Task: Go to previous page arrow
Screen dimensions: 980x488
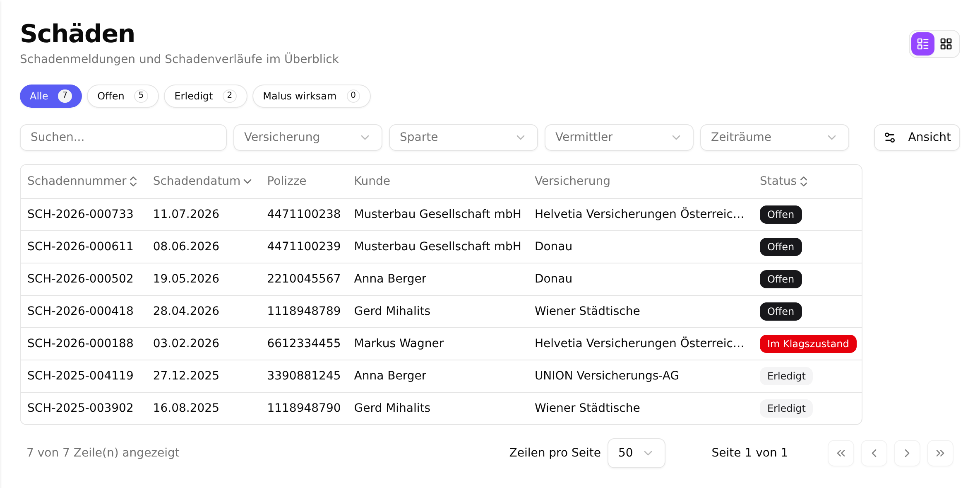Action: click(x=874, y=453)
